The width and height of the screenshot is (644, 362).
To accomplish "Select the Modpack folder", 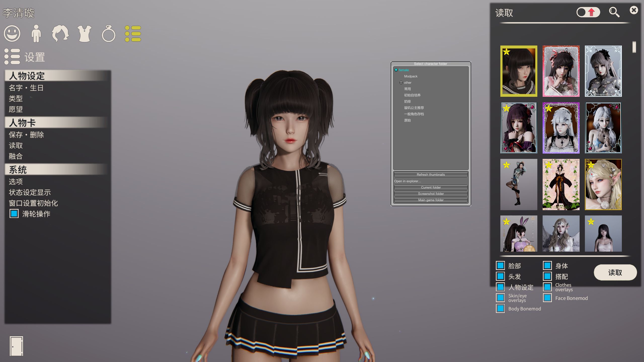I will 411,76.
